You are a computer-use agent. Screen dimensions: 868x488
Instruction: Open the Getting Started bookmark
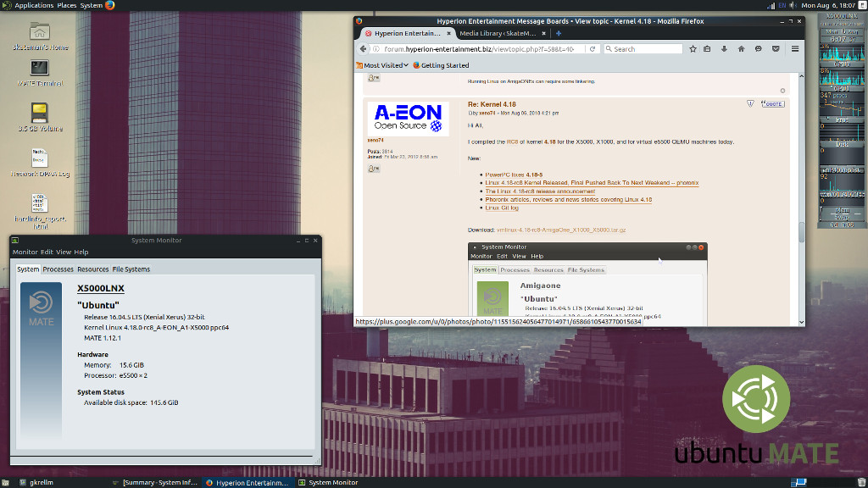[x=441, y=65]
